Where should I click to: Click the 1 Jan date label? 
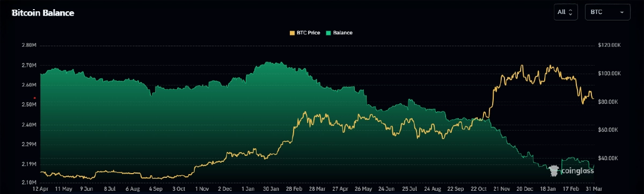click(248, 189)
